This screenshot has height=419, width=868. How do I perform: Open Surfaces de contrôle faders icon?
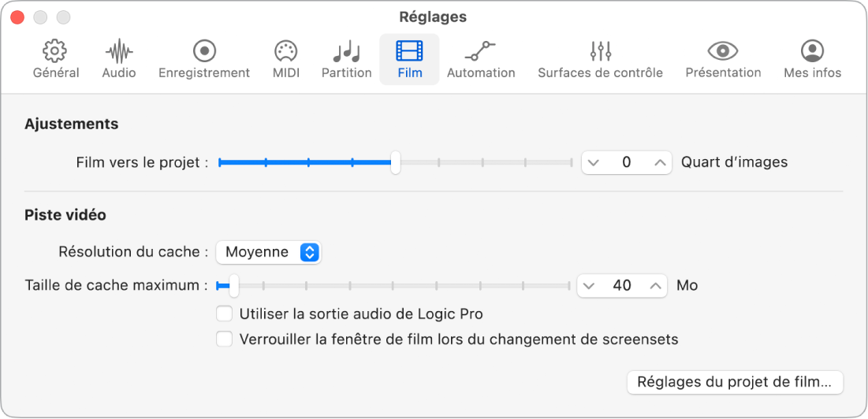[600, 52]
